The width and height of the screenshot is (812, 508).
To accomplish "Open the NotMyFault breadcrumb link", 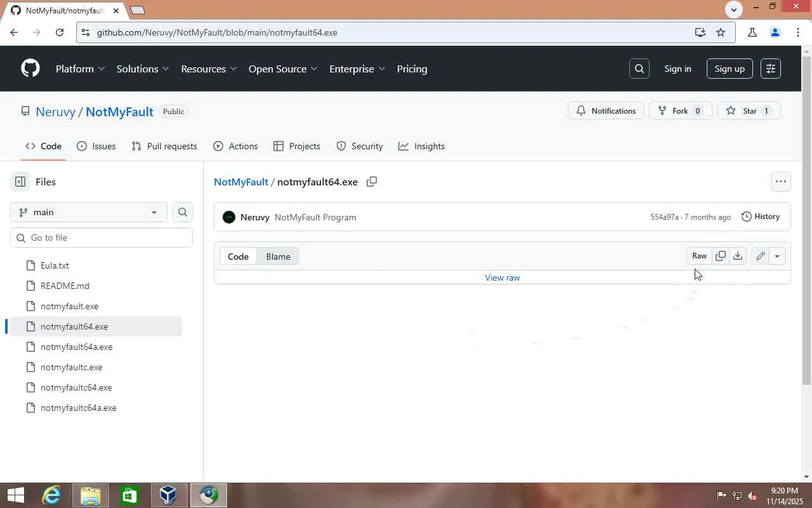I will pyautogui.click(x=241, y=182).
